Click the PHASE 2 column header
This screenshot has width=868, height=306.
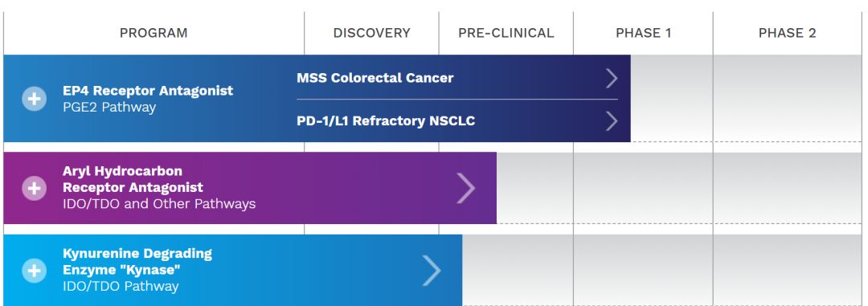coord(787,33)
